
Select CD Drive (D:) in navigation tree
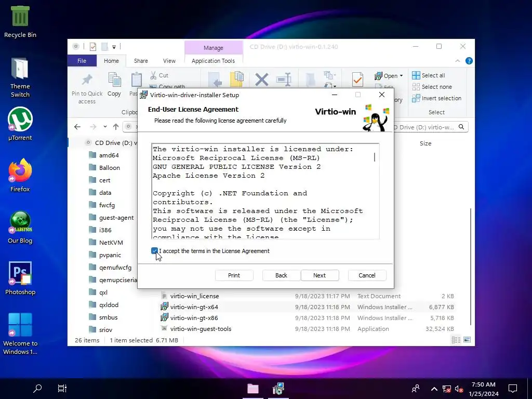pos(112,143)
